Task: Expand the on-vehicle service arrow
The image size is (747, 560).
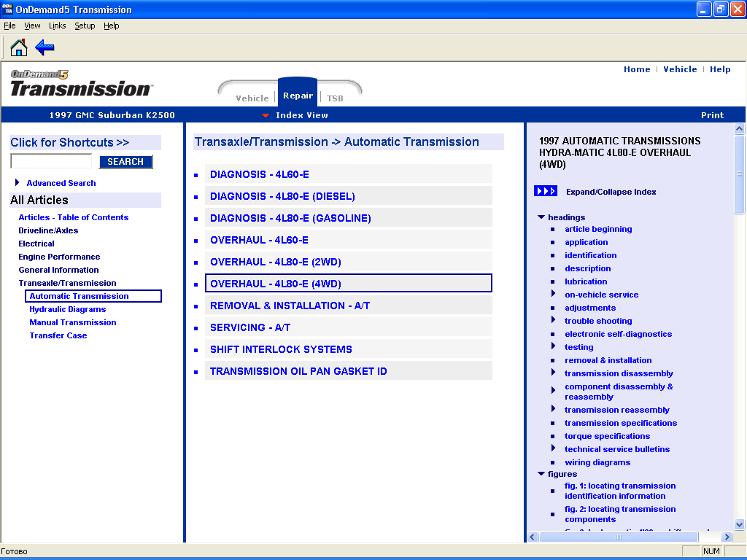Action: point(553,294)
